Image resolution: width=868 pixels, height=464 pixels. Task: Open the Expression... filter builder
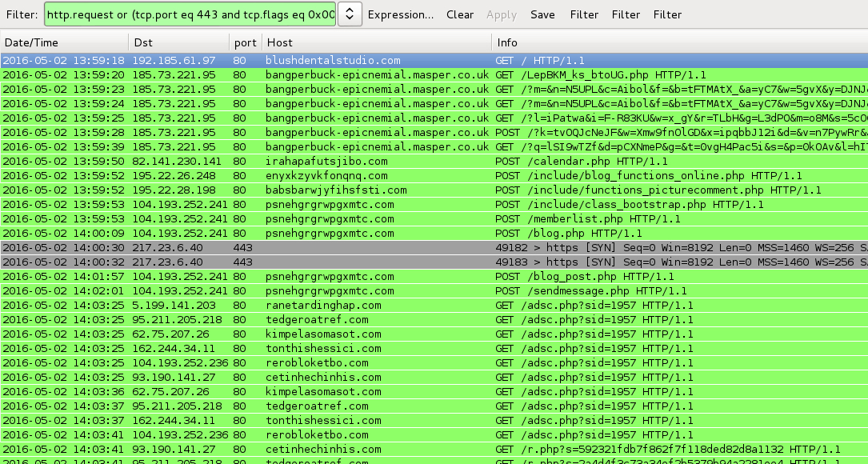[400, 14]
